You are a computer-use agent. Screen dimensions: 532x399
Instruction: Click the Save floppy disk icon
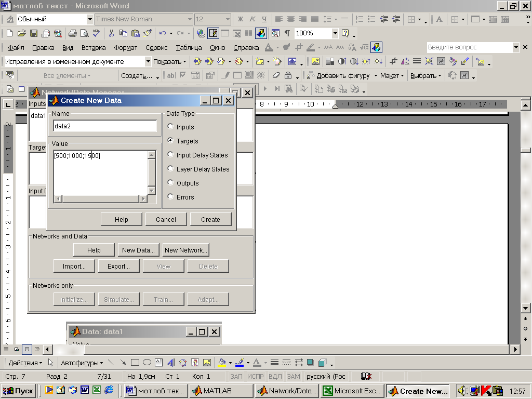(x=33, y=33)
